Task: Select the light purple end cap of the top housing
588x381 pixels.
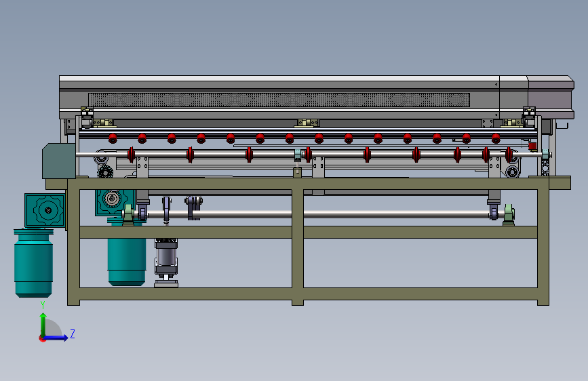Action: [x=551, y=97]
